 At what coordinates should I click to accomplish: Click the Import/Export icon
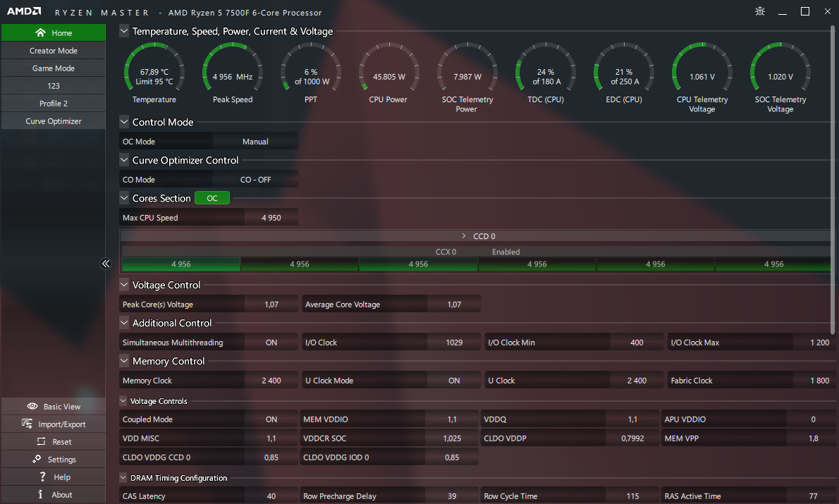(27, 424)
